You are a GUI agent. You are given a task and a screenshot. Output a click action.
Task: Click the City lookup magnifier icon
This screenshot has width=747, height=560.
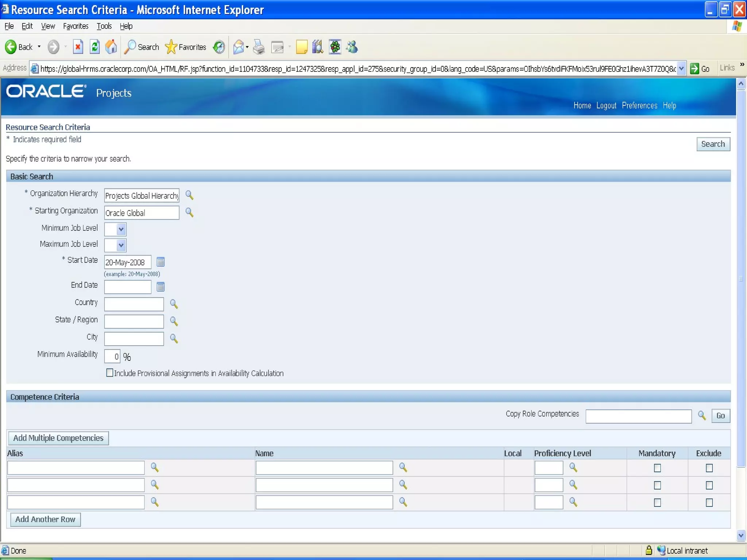point(174,339)
